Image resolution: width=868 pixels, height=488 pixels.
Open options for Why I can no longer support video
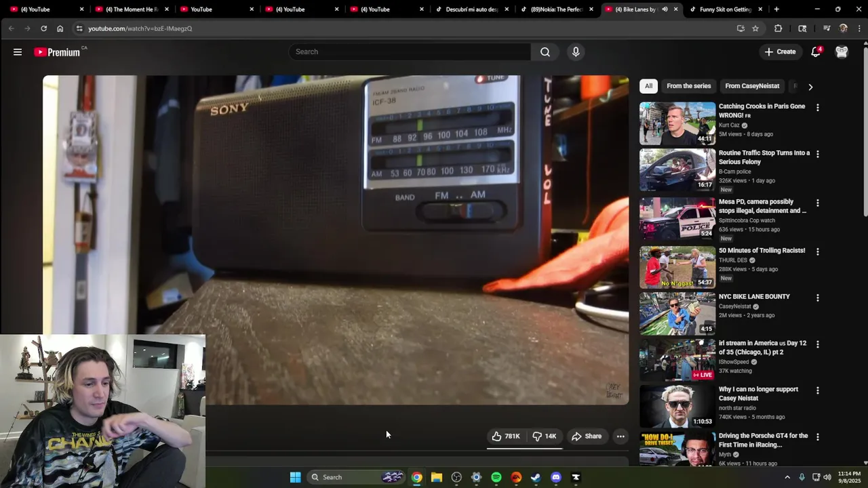pos(817,390)
